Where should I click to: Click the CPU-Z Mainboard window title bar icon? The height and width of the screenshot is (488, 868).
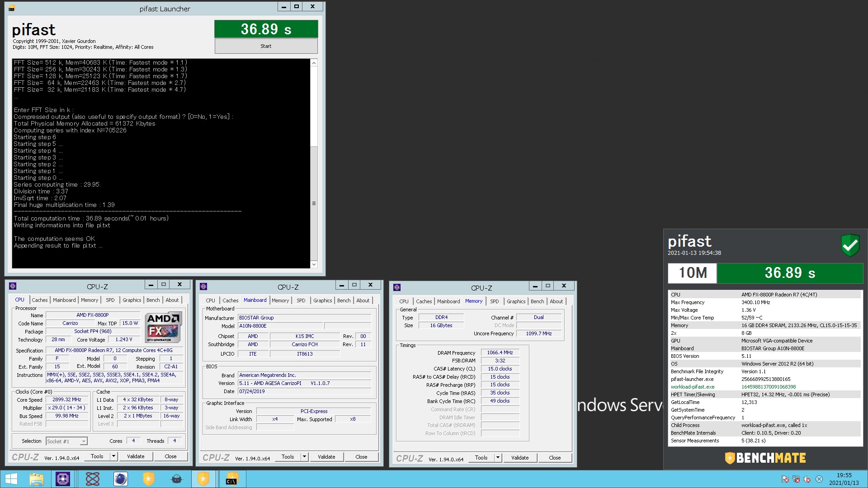tap(203, 286)
